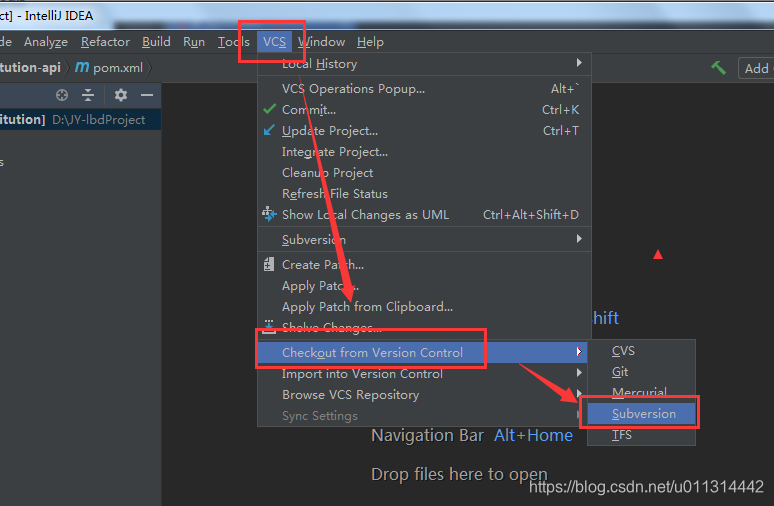Expand the Checkout from Version Control arrow
This screenshot has width=774, height=506.
[x=579, y=352]
